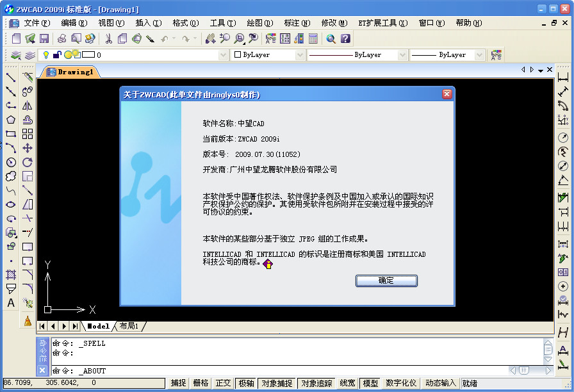Screen dimensions: 574x392
Task: Toggle 对象捕捉 object snap
Action: click(x=277, y=383)
